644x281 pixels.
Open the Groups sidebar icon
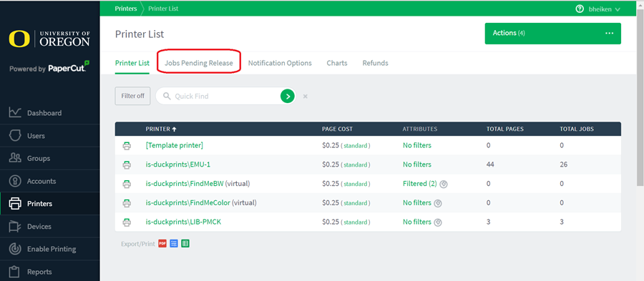click(x=15, y=158)
